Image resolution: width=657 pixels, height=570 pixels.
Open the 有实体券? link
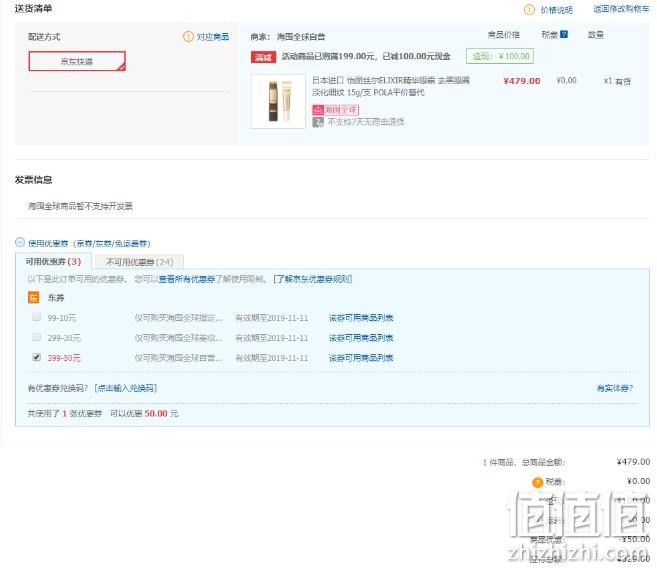point(615,388)
